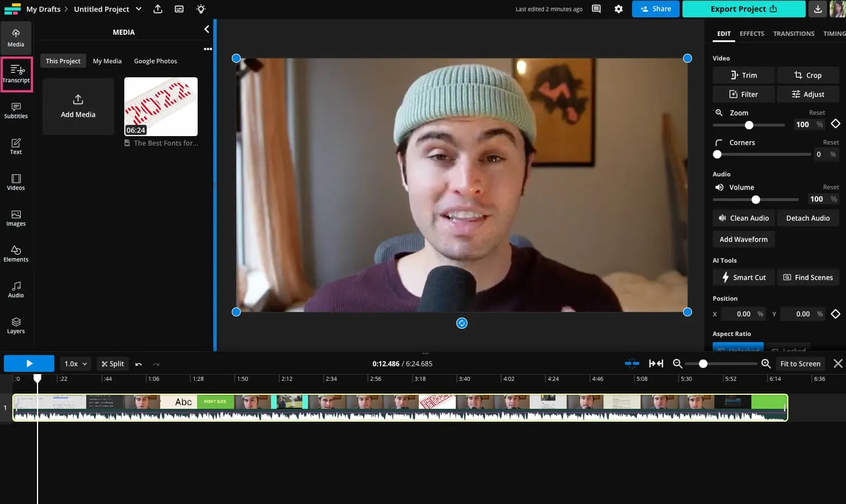
Task: Click the Volume slider handle
Action: pos(756,199)
